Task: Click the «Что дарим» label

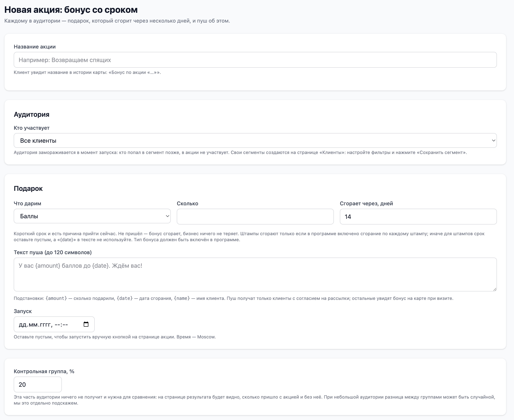Action: point(27,203)
